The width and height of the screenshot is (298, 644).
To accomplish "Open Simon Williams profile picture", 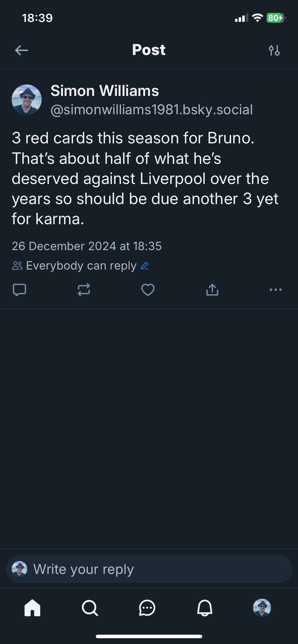I will [27, 100].
